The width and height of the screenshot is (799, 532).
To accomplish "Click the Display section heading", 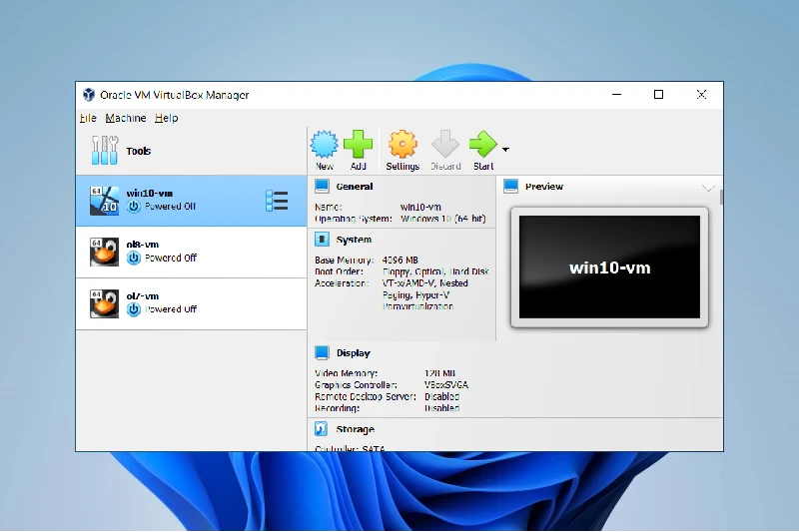I will (354, 352).
